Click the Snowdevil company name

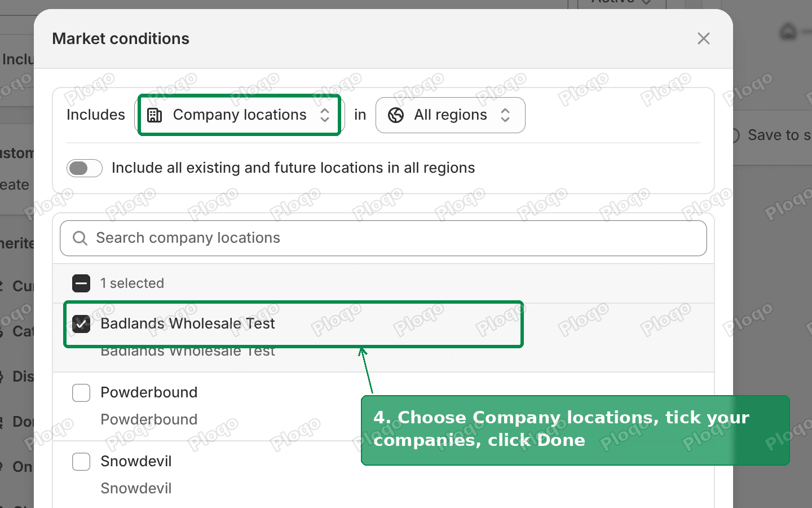136,461
